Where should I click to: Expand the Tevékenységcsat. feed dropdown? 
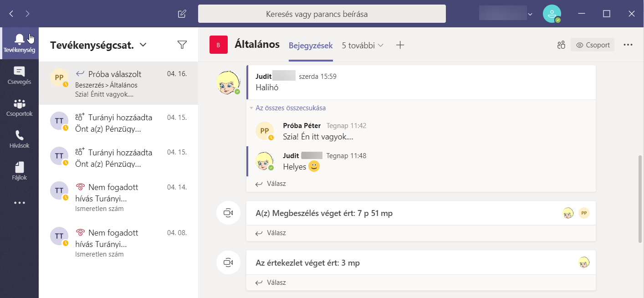tap(143, 45)
